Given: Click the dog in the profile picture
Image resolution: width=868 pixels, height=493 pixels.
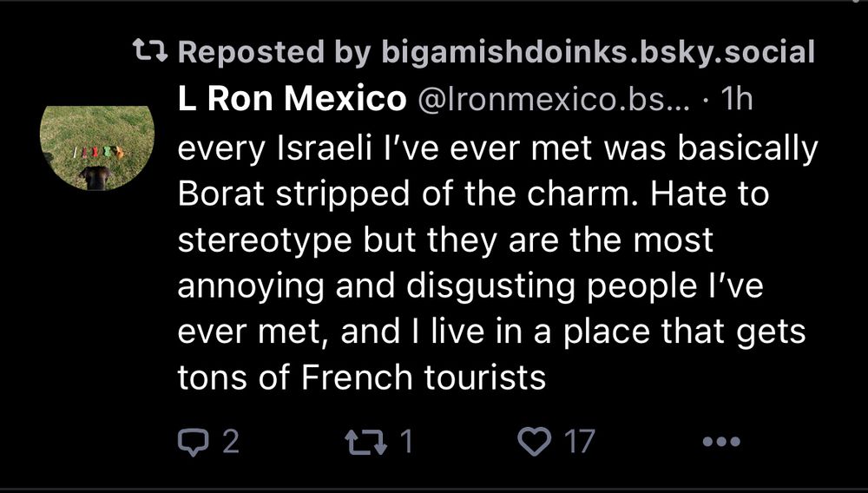Looking at the screenshot, I should [95, 176].
